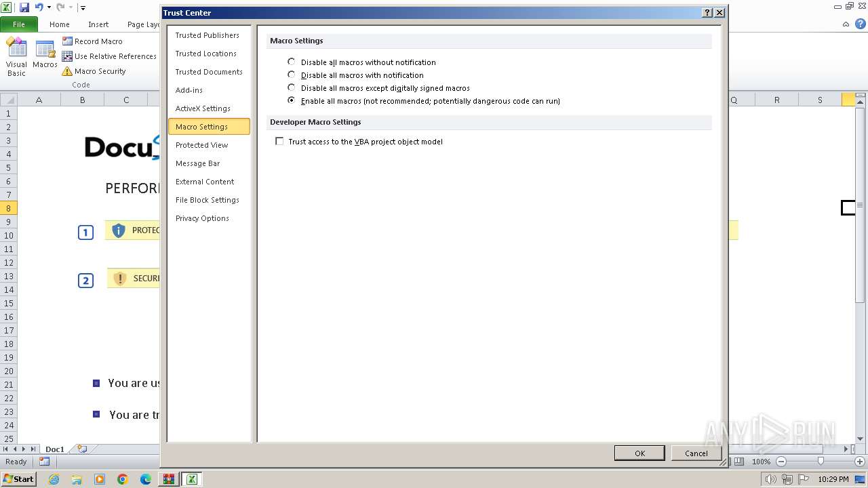Select column A header

39,100
